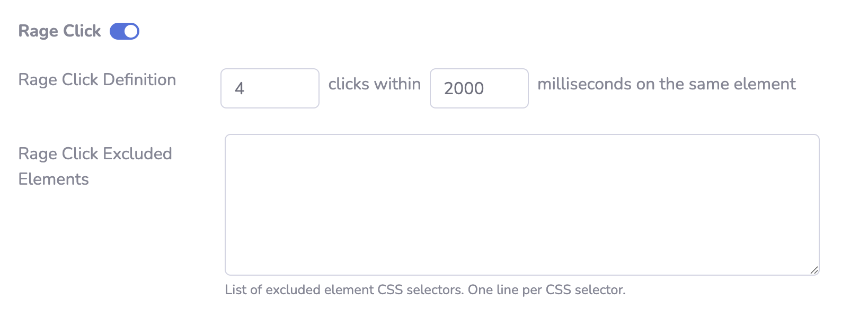Click the word "within" between the inputs
Viewport: 868px width, 327px height.
tap(397, 84)
